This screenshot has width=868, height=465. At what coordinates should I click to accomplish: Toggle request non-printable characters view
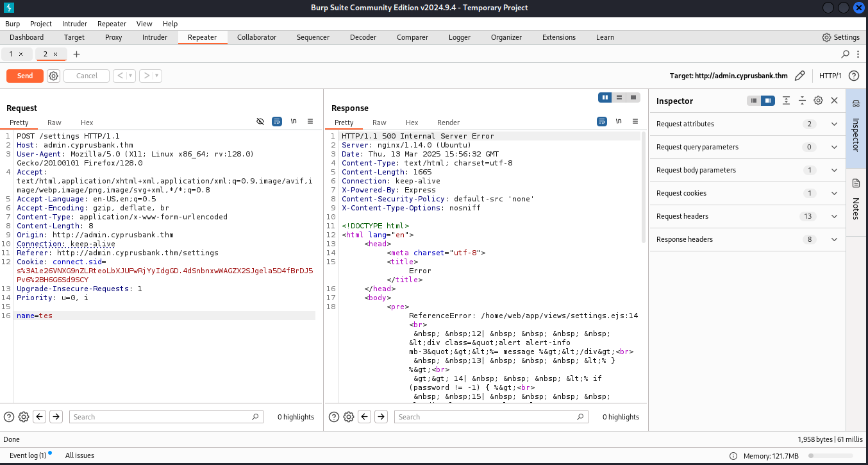(x=260, y=121)
